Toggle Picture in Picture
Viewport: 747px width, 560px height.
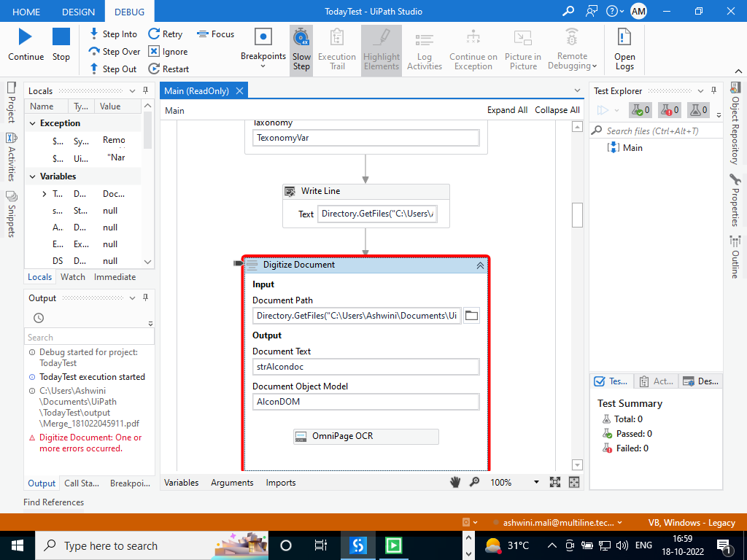(x=523, y=50)
